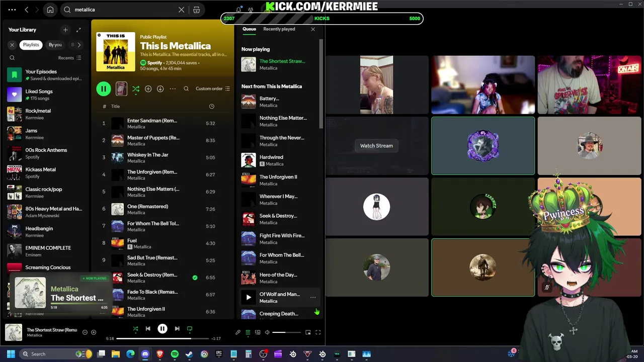Select the Playlists filter chip
This screenshot has height=362, width=644.
pos(31,45)
